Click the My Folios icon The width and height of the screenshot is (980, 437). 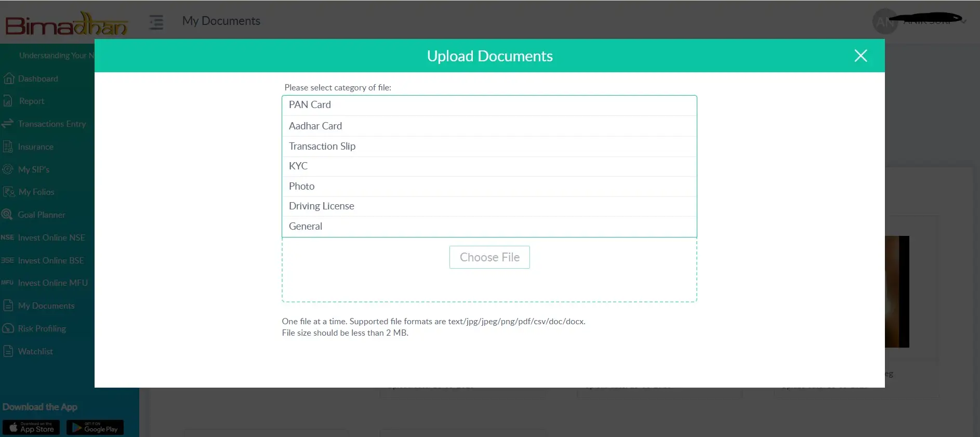pos(8,192)
